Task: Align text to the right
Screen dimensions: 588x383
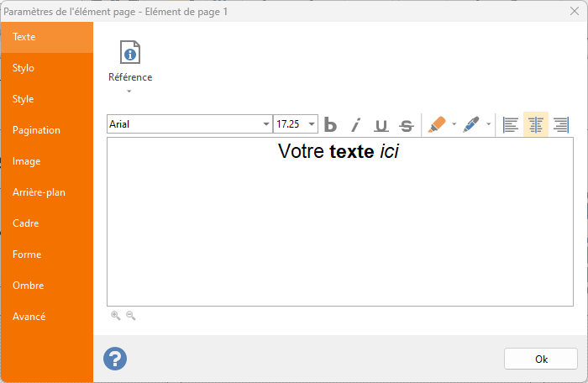Action: pos(560,125)
